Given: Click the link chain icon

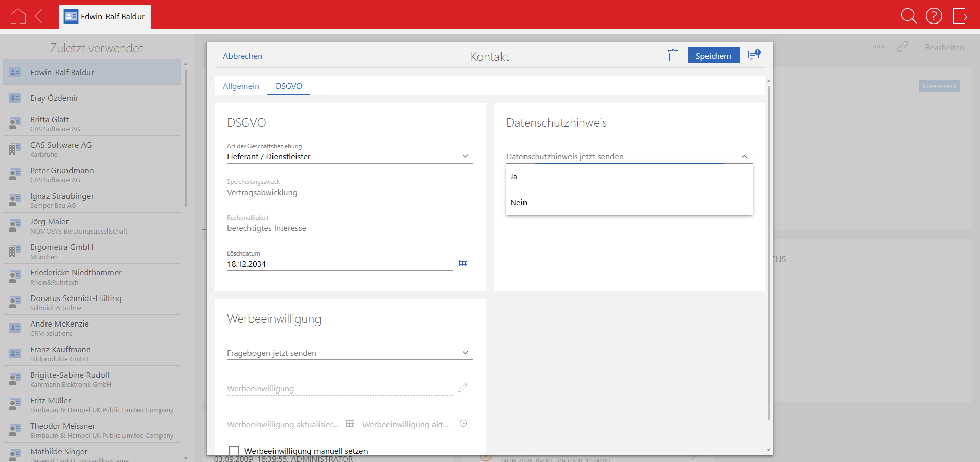Looking at the screenshot, I should [x=903, y=47].
